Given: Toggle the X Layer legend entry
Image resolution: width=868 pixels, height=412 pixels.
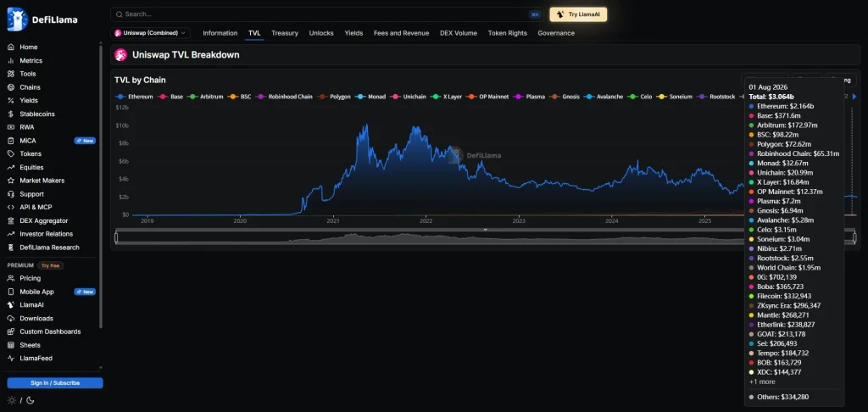Looking at the screenshot, I should click(x=447, y=97).
